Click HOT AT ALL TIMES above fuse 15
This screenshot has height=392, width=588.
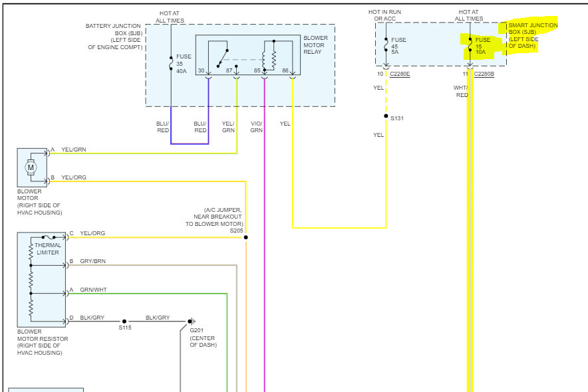click(469, 15)
